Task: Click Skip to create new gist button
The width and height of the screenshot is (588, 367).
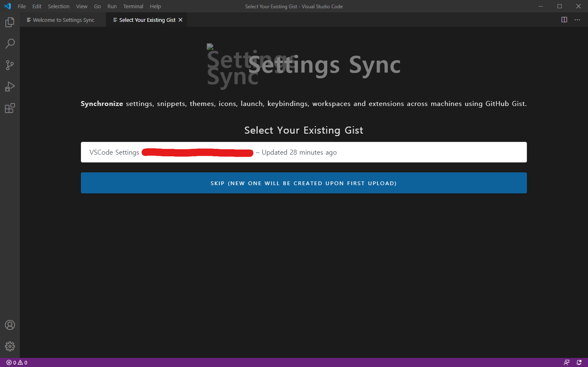Action: click(304, 183)
